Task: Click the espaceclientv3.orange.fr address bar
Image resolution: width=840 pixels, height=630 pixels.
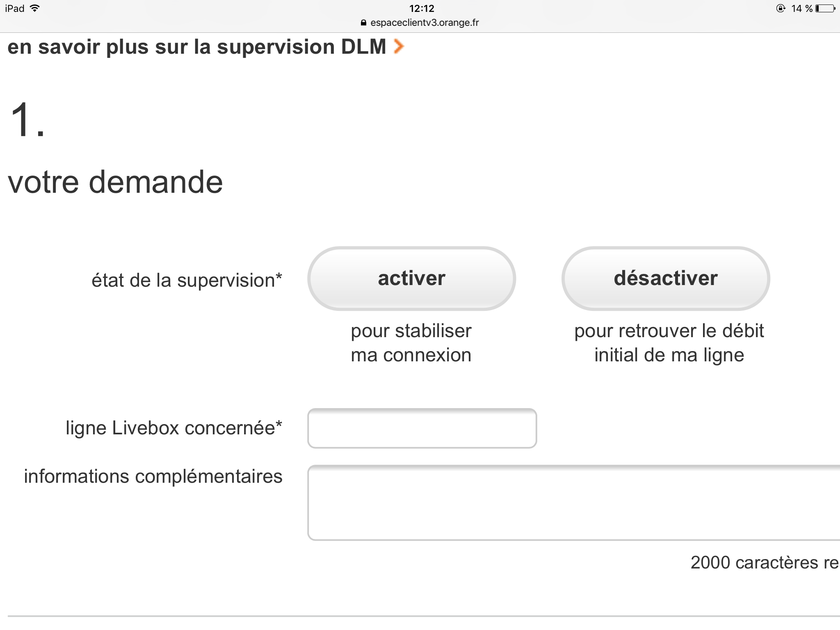Action: (424, 23)
